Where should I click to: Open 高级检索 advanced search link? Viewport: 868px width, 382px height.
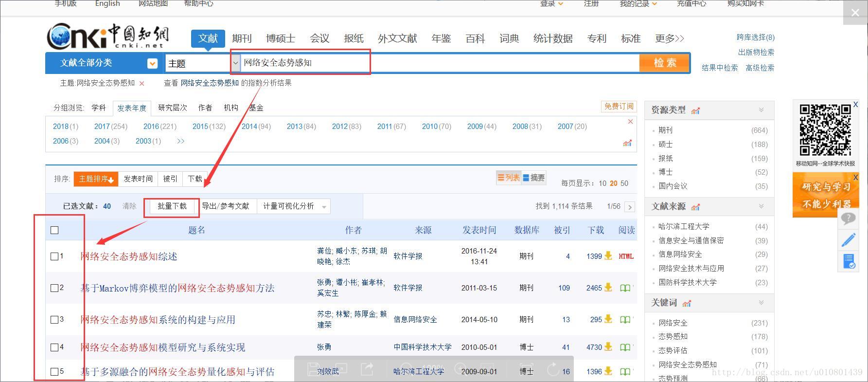pos(760,68)
